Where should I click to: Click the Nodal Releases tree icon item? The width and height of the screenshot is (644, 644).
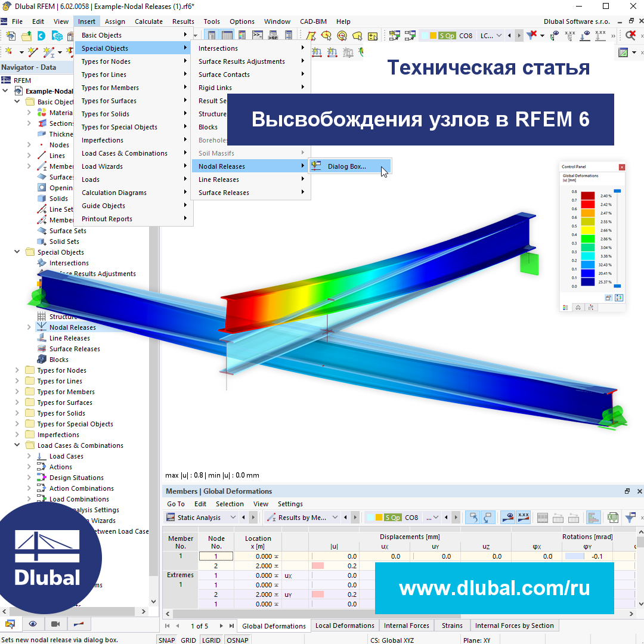[42, 327]
